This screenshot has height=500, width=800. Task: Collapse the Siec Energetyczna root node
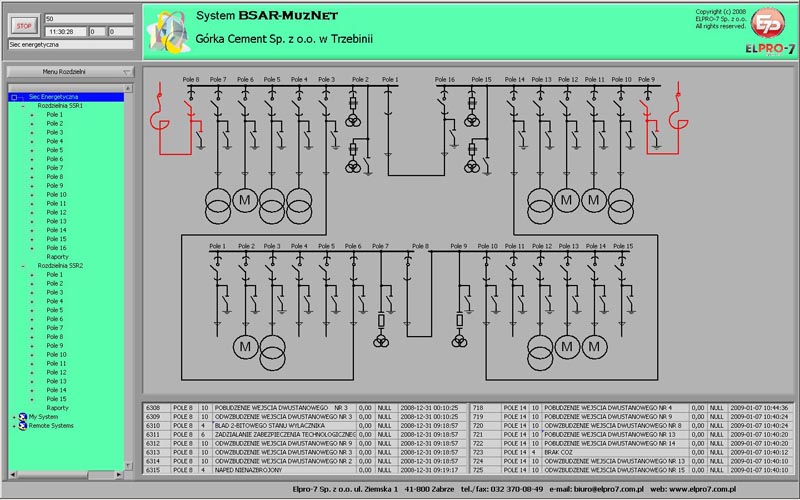pyautogui.click(x=14, y=97)
